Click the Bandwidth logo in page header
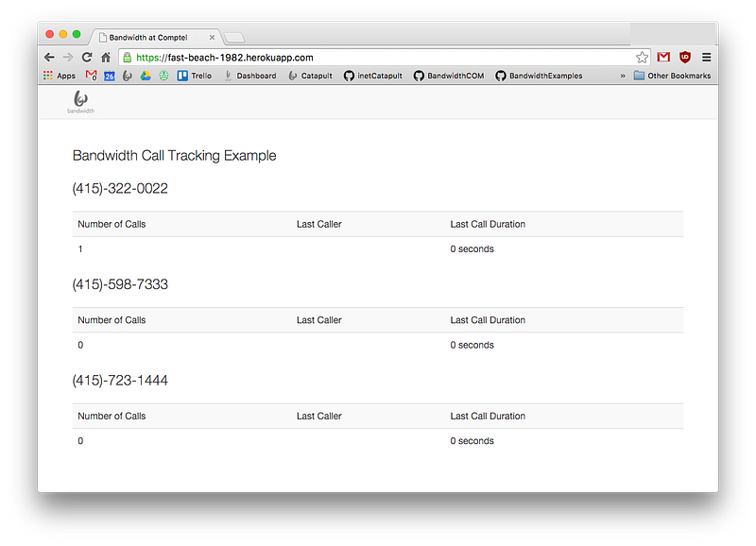756x546 pixels. click(x=80, y=102)
